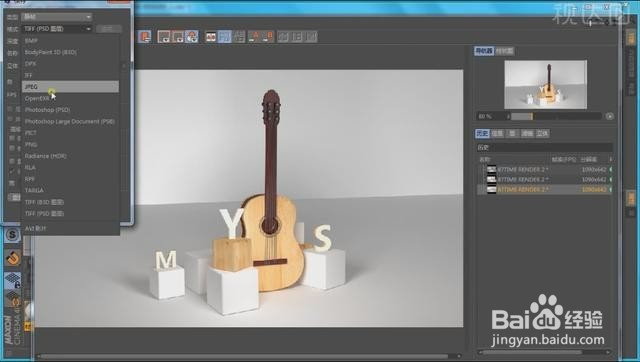Click the options button beside format dropdown
The width and height of the screenshot is (640, 362).
108,29
